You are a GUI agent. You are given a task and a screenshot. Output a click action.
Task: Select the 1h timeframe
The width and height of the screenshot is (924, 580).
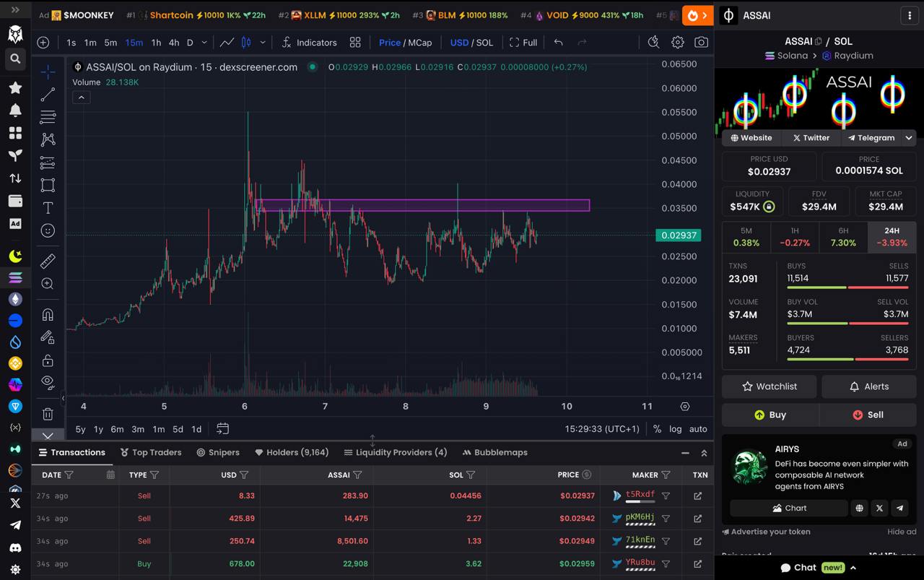156,43
